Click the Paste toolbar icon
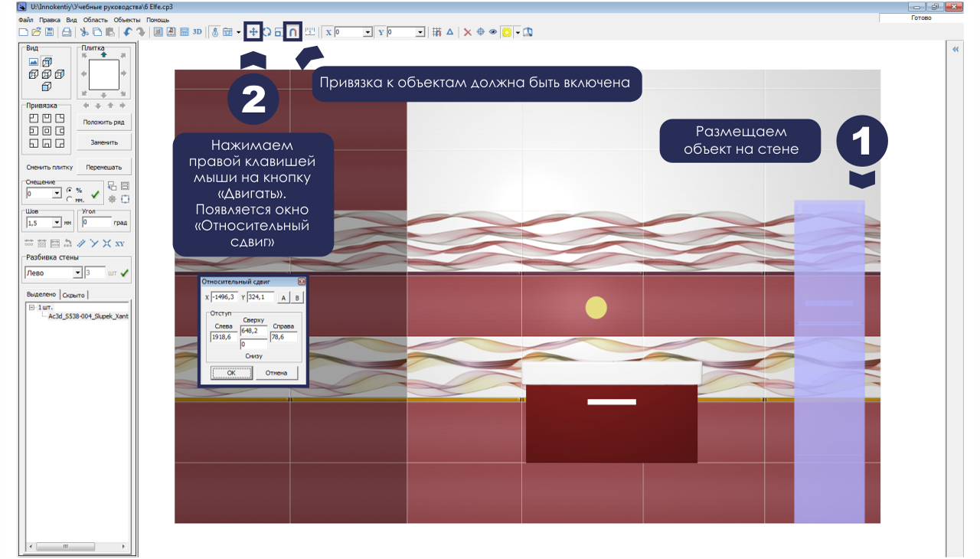This screenshot has height=559, width=980. point(110,32)
